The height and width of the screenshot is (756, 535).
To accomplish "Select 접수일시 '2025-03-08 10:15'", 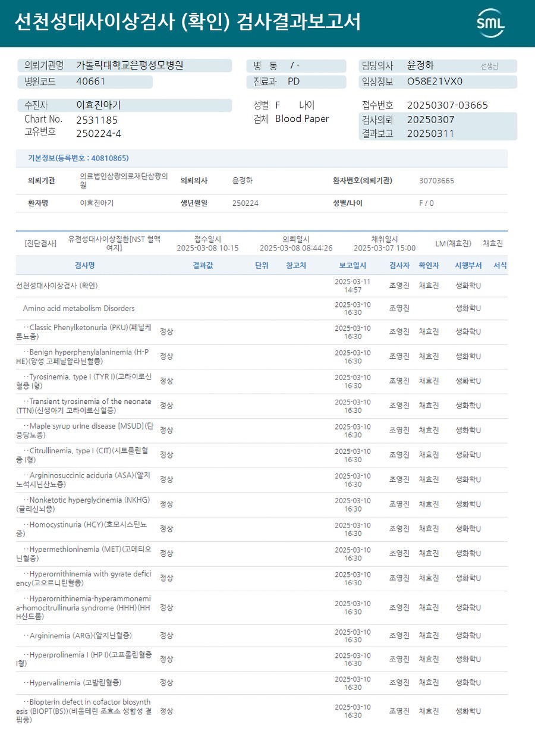I will tap(207, 248).
